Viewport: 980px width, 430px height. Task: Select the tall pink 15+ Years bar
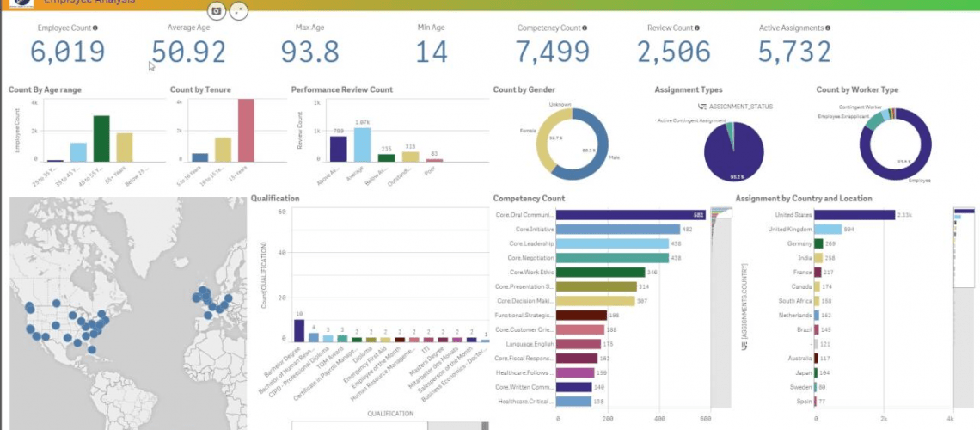tap(246, 131)
